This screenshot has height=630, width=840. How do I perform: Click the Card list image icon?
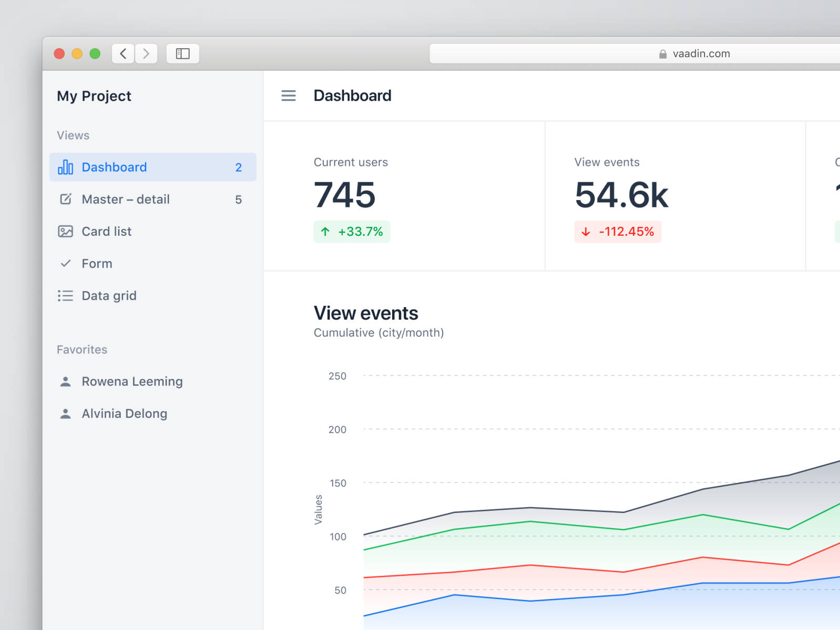click(x=66, y=232)
